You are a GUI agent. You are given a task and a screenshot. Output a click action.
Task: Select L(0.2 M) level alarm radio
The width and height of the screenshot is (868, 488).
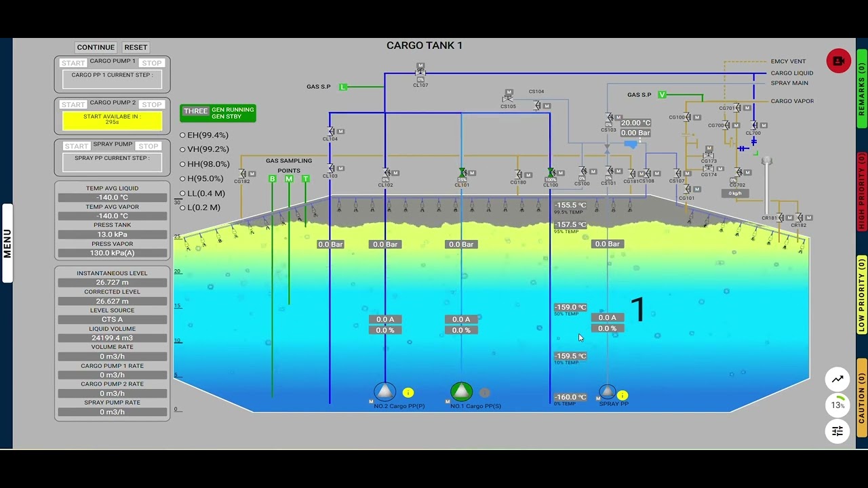[182, 207]
